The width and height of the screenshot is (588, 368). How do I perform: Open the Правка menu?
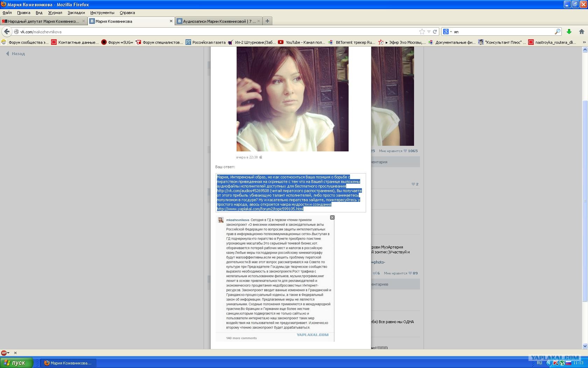(23, 13)
